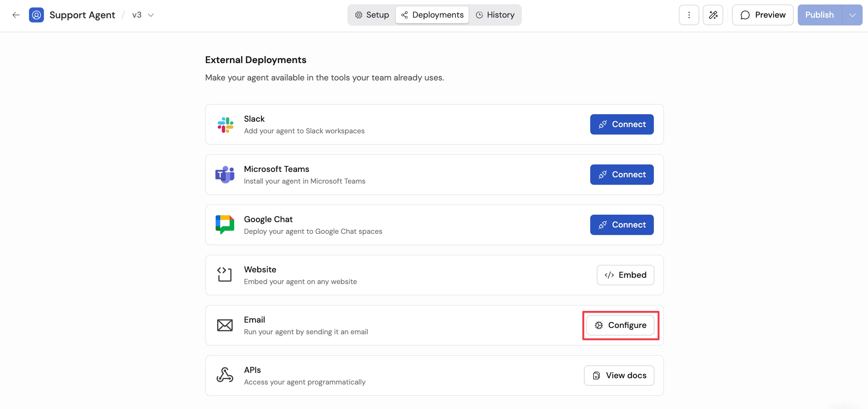Expand the Publish options chevron
This screenshot has width=868, height=409.
pos(852,15)
